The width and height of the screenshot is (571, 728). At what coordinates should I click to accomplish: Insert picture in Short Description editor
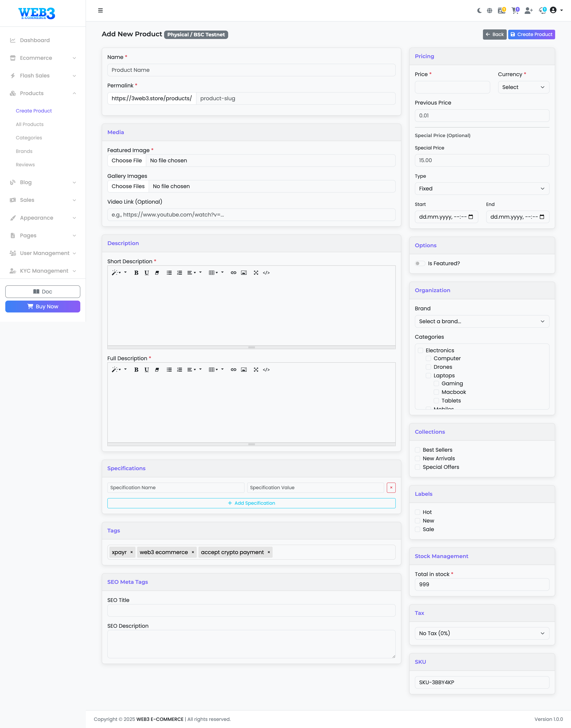(244, 273)
